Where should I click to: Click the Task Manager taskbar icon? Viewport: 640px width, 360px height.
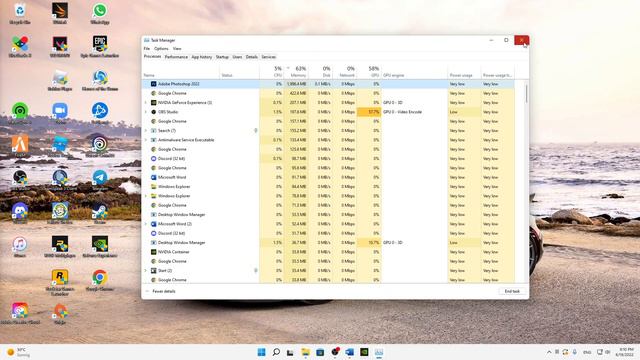379,352
